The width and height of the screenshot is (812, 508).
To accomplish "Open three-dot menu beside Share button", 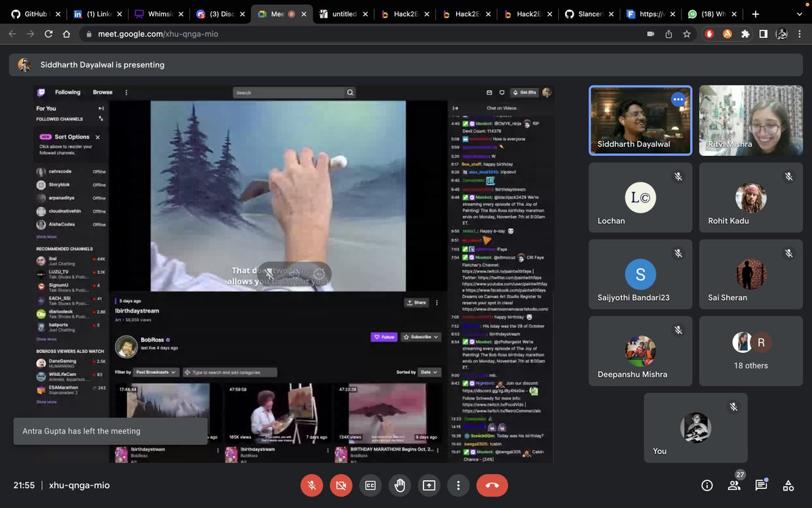I will point(437,303).
